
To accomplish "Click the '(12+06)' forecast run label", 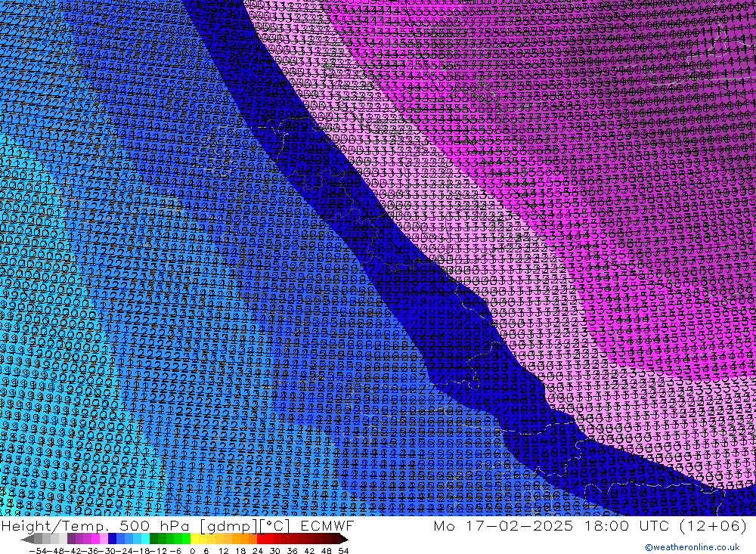I will [x=714, y=525].
